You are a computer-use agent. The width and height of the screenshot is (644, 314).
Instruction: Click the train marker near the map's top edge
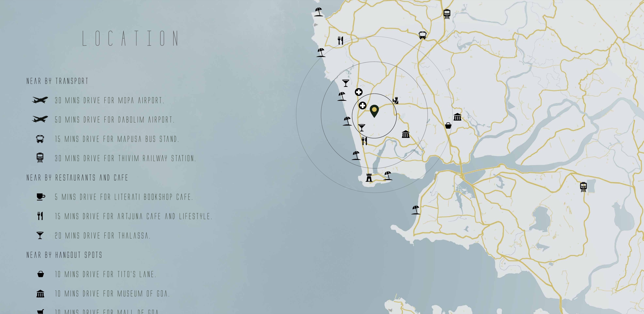tap(447, 14)
